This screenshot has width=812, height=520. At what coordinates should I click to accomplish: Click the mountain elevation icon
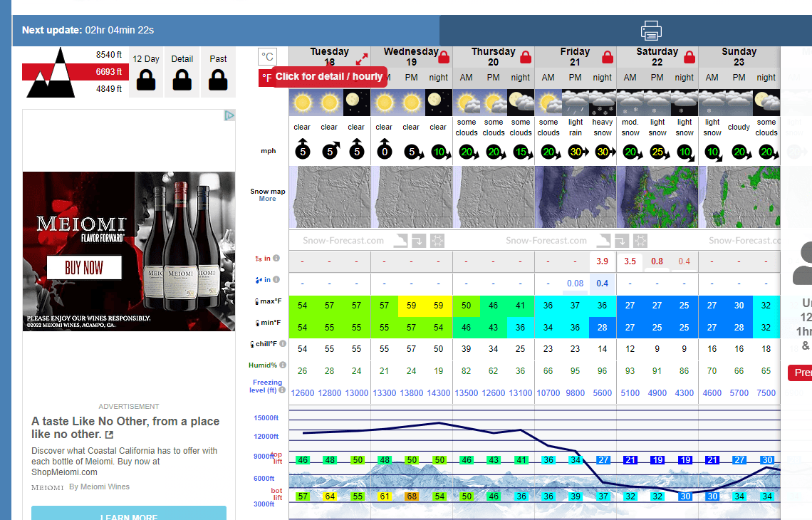tap(51, 73)
